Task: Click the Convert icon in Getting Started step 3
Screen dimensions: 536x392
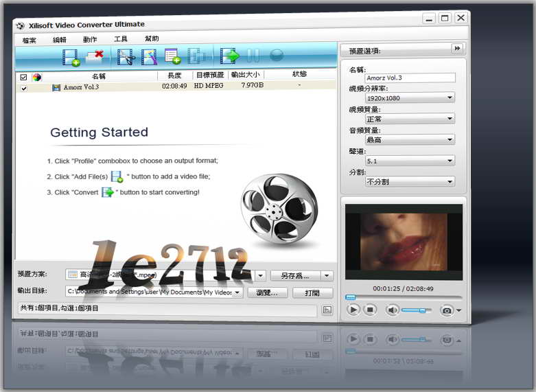Action: pos(108,192)
